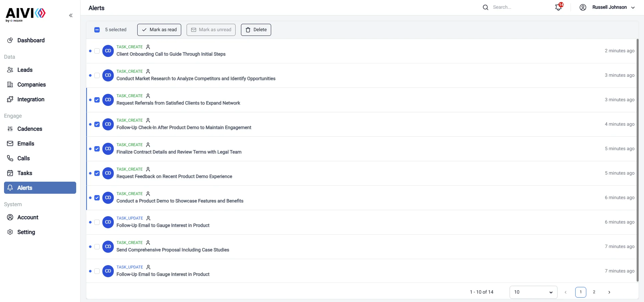Check the Client Onboarding Call alert checkbox
644x302 pixels.
(97, 51)
